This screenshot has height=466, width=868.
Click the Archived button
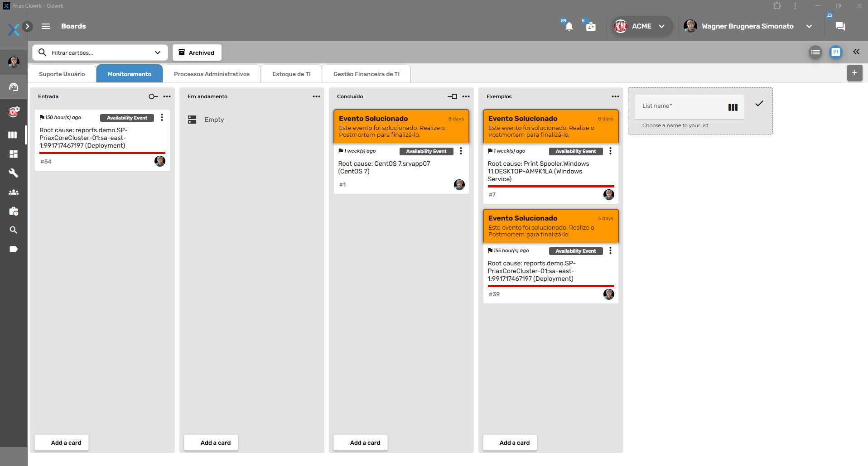(197, 53)
